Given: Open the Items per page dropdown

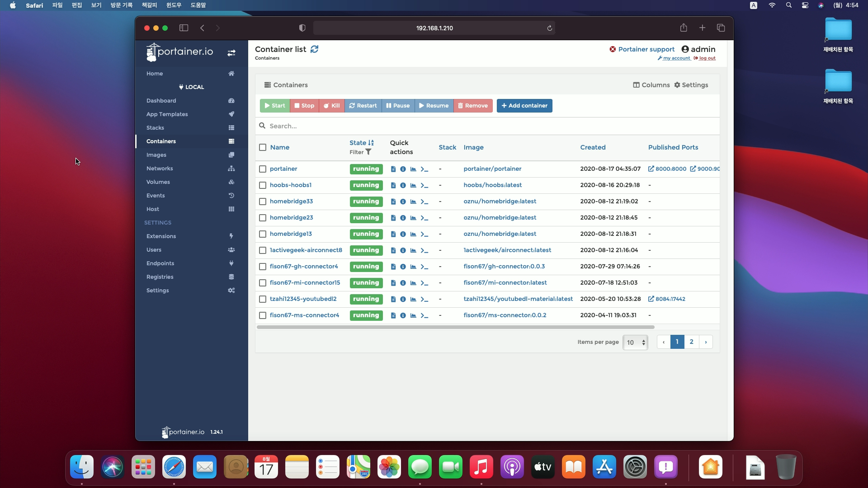Looking at the screenshot, I should [x=635, y=343].
